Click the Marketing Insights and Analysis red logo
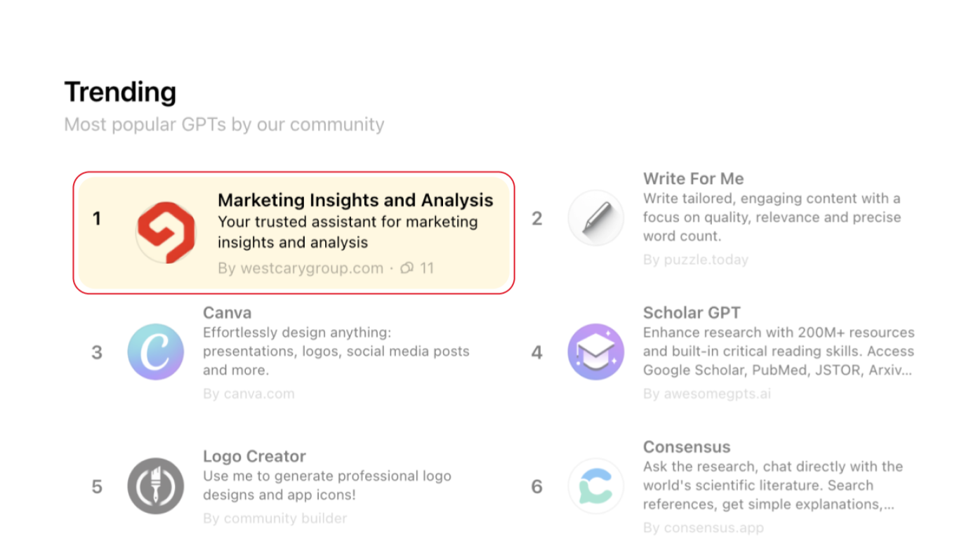976x560 pixels. pos(164,232)
